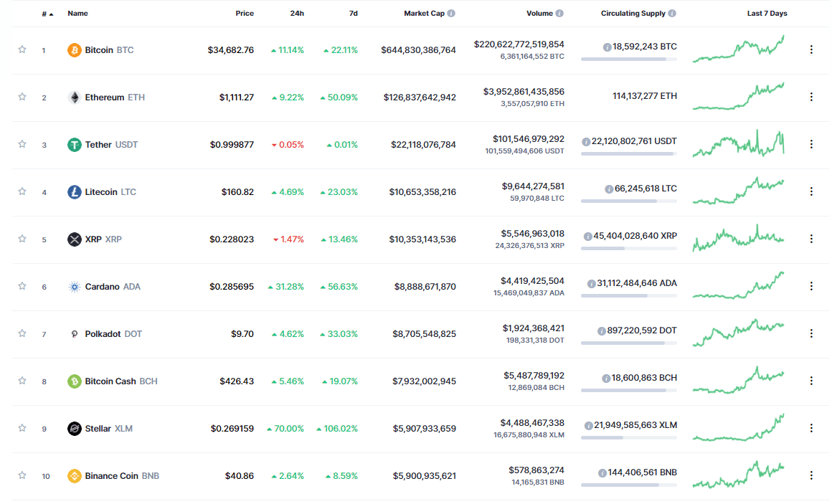Open the three-dot menu for Polkadot
This screenshot has height=504, width=832.
pyautogui.click(x=811, y=333)
